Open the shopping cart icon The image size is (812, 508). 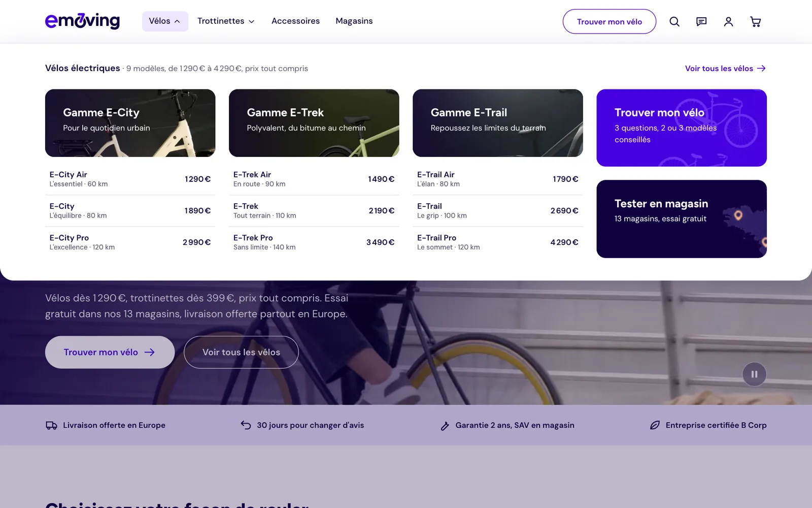tap(755, 21)
